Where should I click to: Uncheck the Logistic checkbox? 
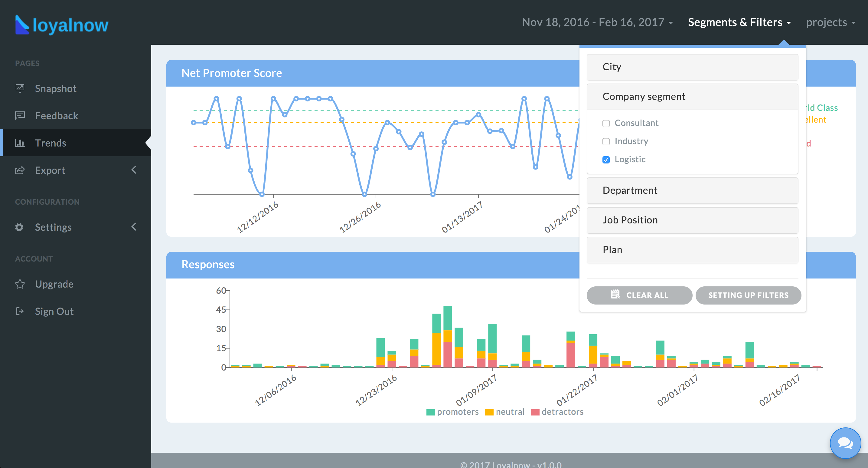[606, 160]
